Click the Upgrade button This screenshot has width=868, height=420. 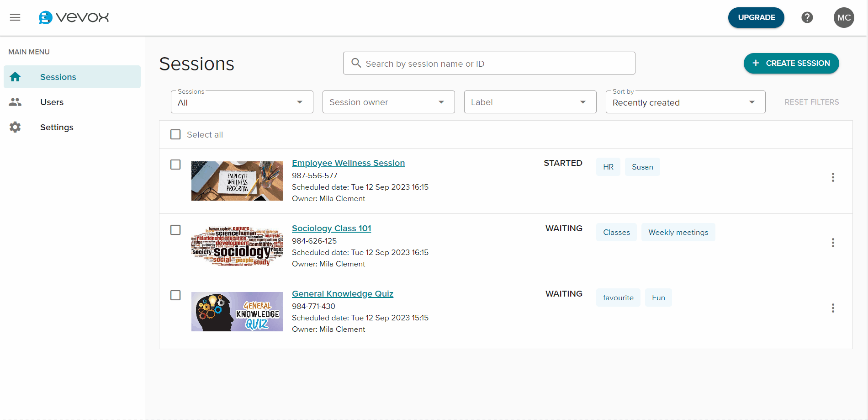click(756, 17)
